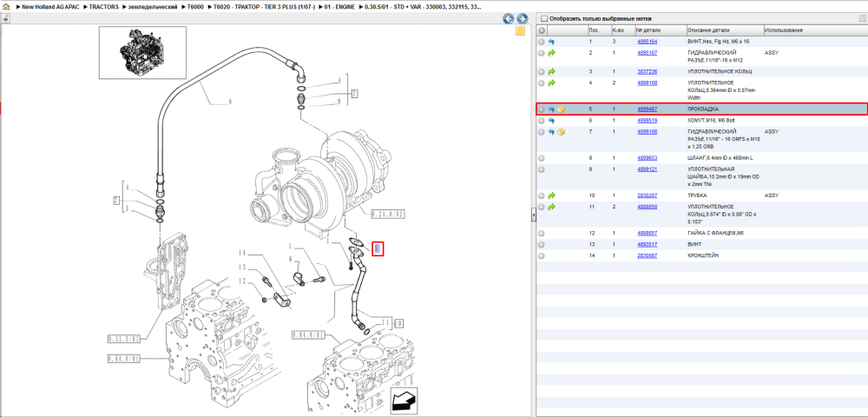Image resolution: width=868 pixels, height=417 pixels.
Task: Open part number 4893517 link
Action: [x=648, y=244]
